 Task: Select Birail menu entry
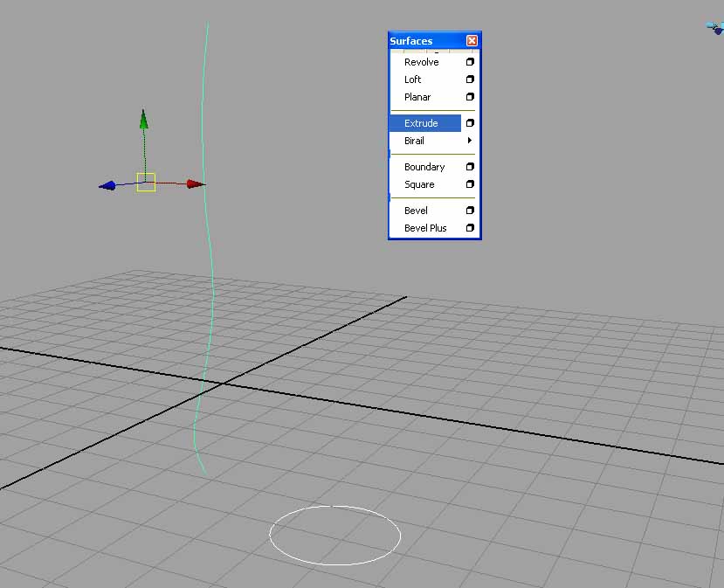click(414, 141)
